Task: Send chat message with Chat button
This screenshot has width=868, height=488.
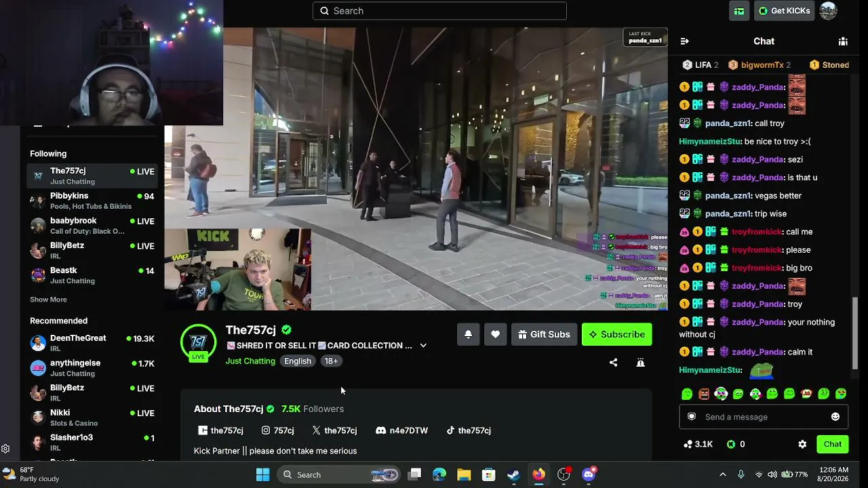Action: (x=833, y=445)
